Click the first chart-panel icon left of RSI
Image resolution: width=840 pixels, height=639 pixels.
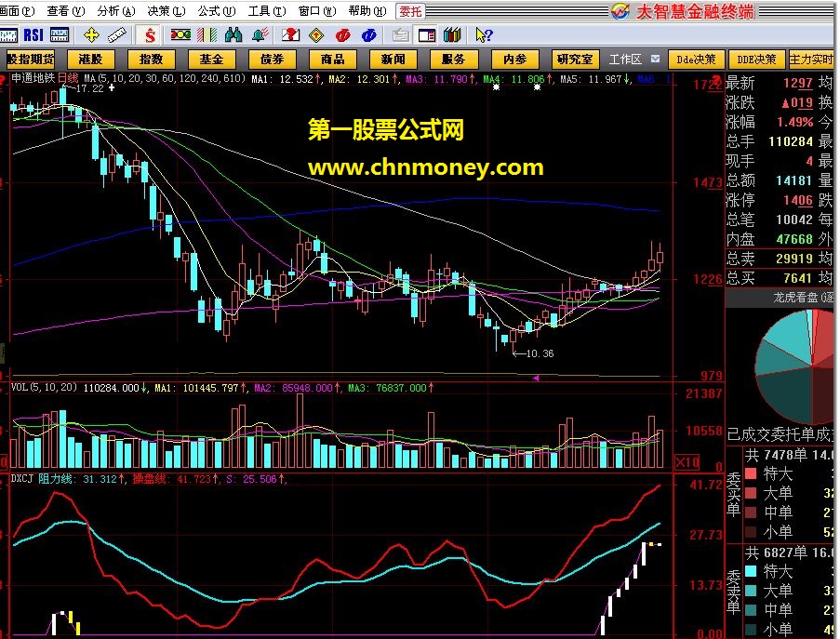8,35
